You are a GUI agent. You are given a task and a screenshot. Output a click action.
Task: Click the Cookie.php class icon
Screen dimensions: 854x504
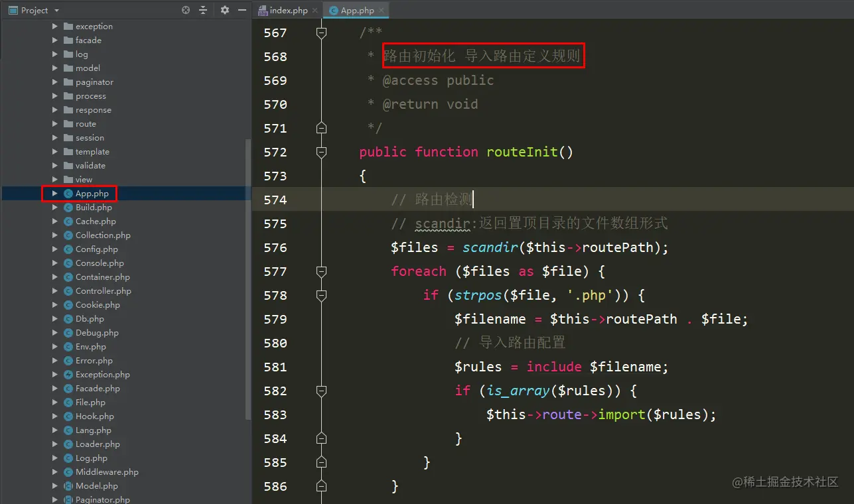coord(68,305)
